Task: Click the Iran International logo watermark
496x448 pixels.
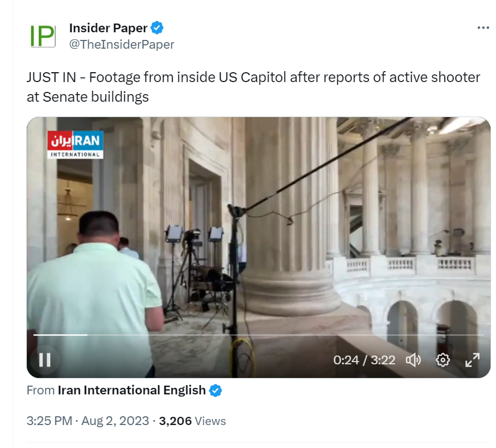Action: click(75, 144)
